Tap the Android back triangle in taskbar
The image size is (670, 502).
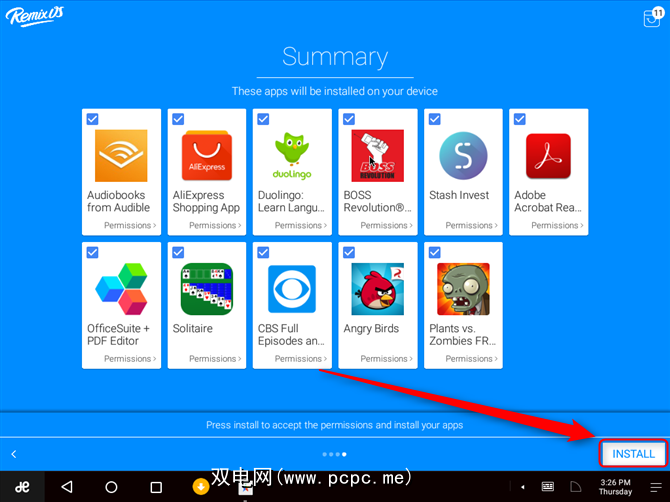coord(67,487)
